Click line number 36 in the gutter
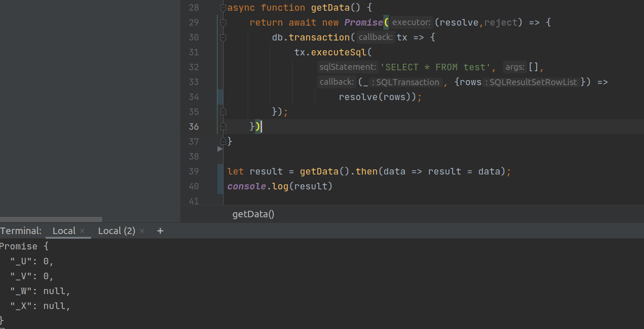The width and height of the screenshot is (644, 329). (x=194, y=127)
